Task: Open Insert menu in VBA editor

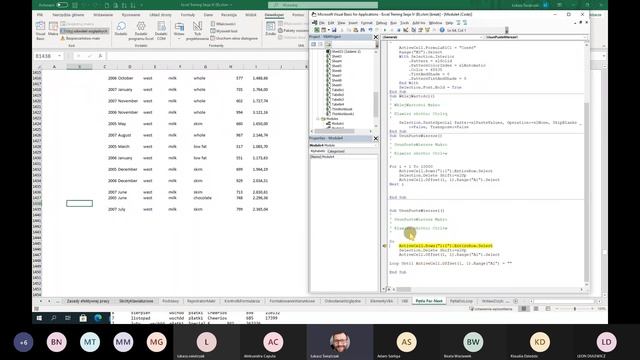Action: pyautogui.click(x=353, y=23)
